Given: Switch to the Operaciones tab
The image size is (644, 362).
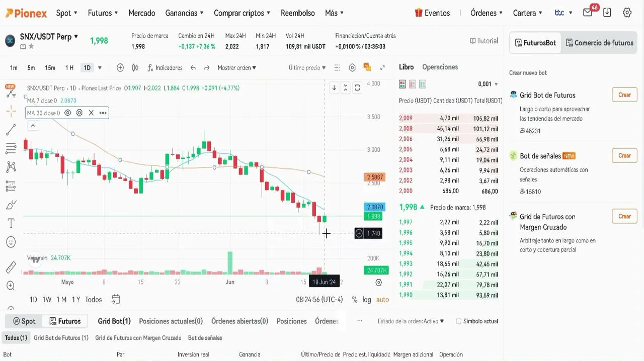Looking at the screenshot, I should [x=440, y=67].
